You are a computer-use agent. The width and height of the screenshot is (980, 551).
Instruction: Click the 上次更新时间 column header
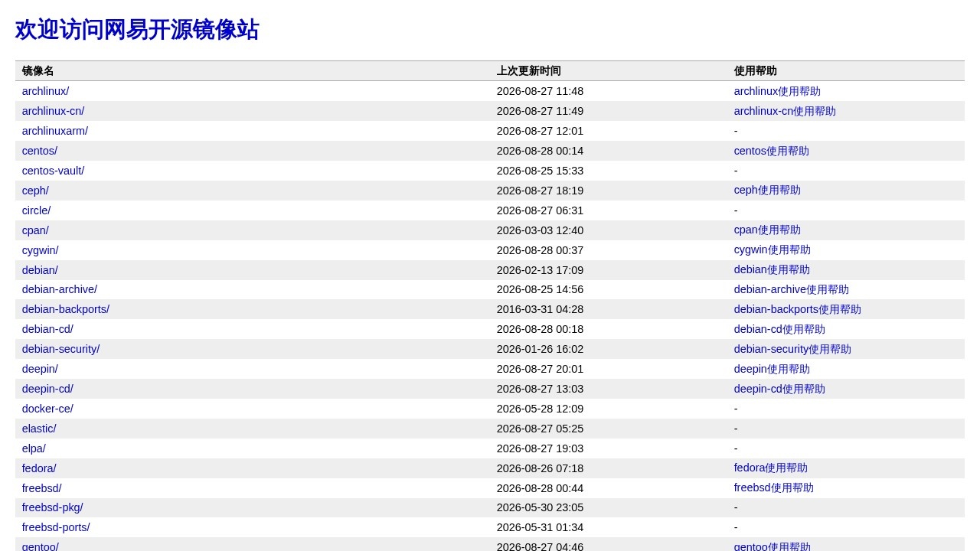point(529,71)
